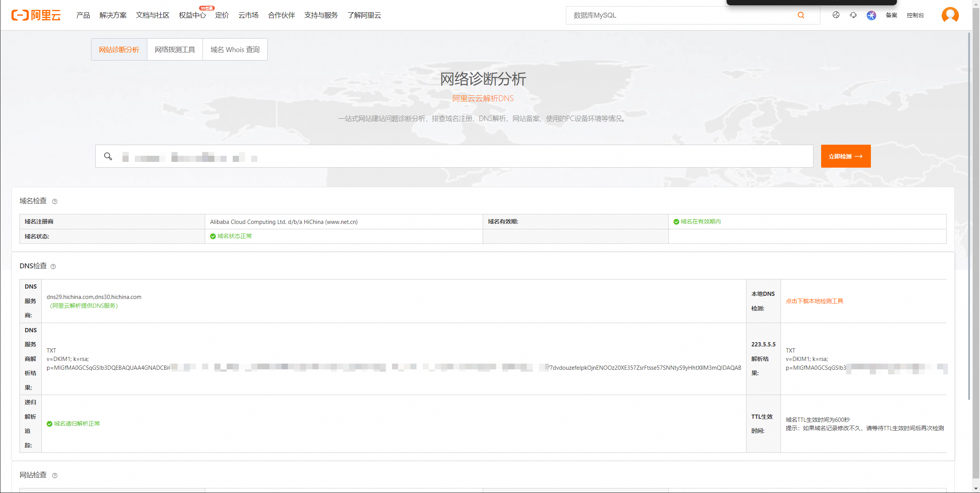Click help icon beside 域名检查

point(55,202)
